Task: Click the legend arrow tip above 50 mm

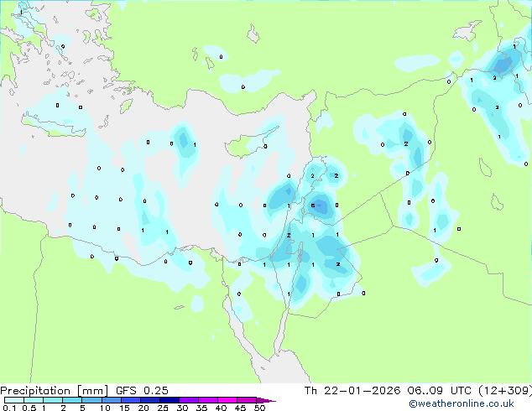Action: click(266, 401)
